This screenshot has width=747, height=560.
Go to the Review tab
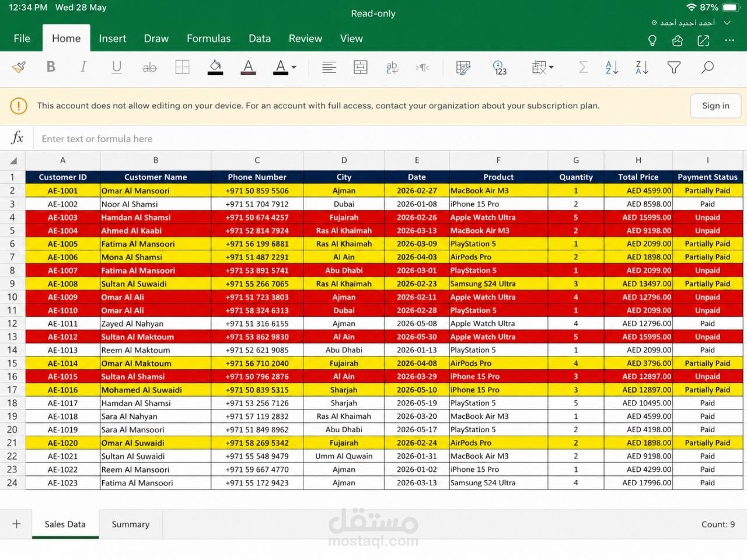click(305, 38)
